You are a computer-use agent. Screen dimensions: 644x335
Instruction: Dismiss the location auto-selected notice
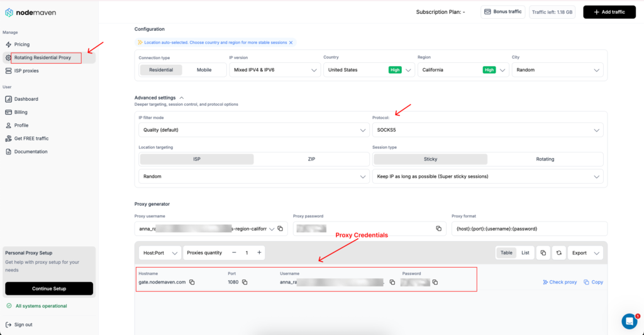point(291,43)
